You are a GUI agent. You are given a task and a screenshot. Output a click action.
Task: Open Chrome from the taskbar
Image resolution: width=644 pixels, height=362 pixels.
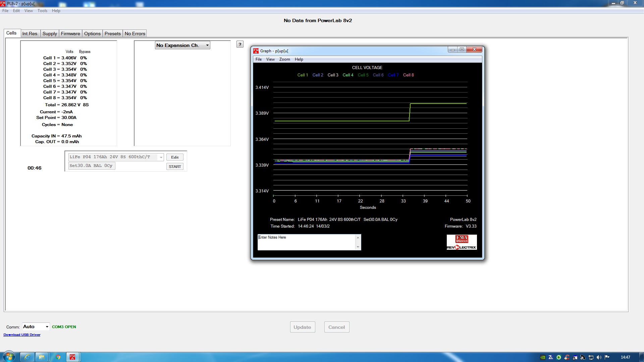[58, 357]
